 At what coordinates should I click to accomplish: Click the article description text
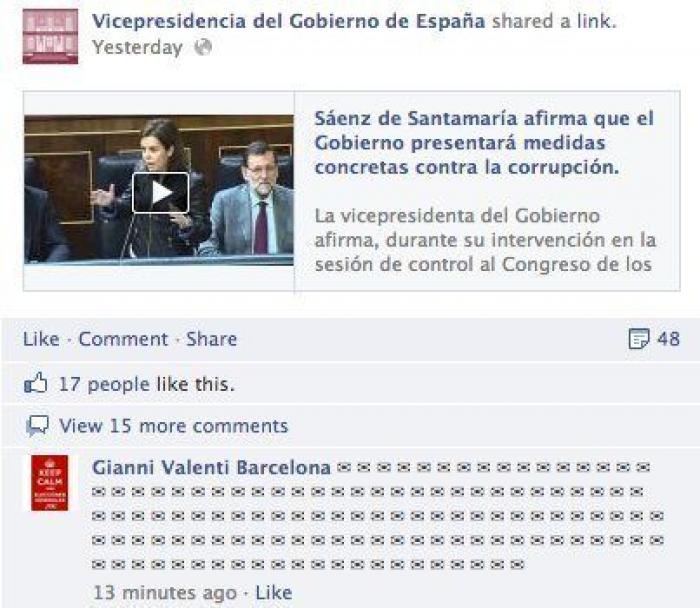point(485,240)
